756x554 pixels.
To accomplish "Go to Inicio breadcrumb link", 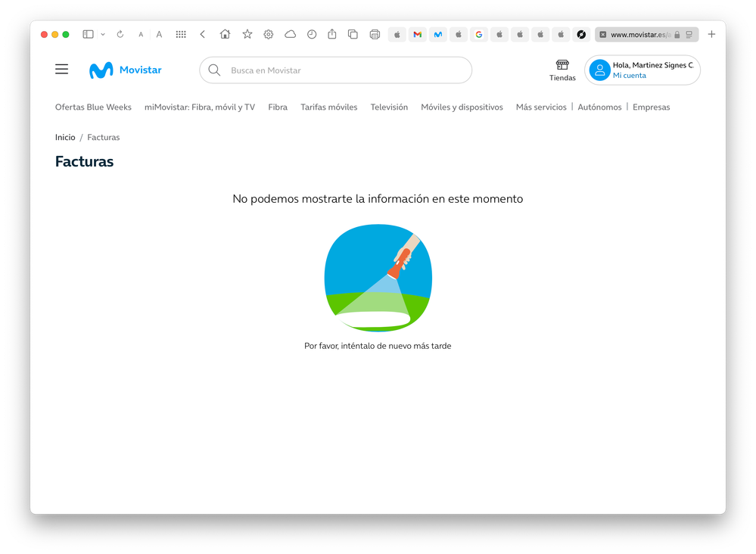I will [65, 138].
